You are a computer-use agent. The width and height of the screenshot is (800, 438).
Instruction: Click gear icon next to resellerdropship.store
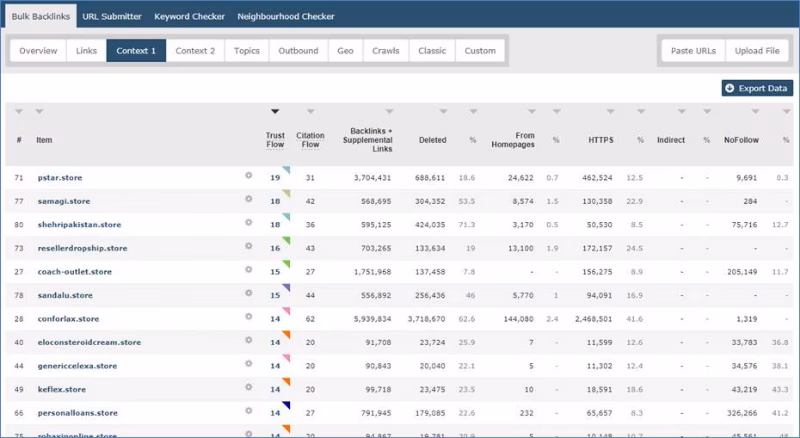point(249,246)
